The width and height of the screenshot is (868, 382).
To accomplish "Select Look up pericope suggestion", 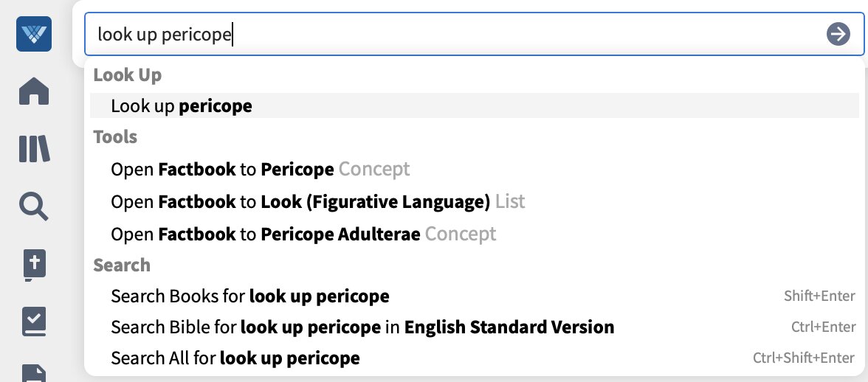I will click(x=475, y=105).
